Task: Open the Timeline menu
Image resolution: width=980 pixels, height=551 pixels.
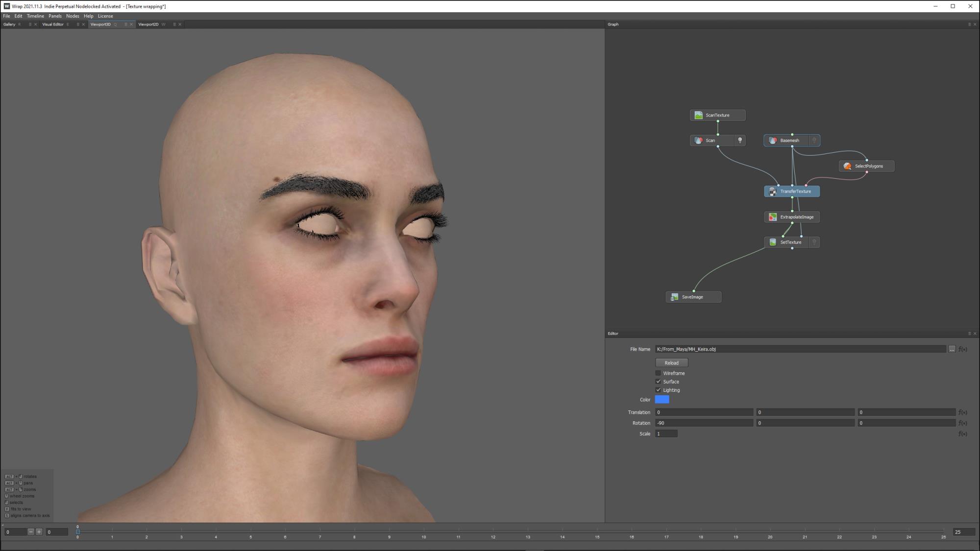Action: pyautogui.click(x=35, y=16)
